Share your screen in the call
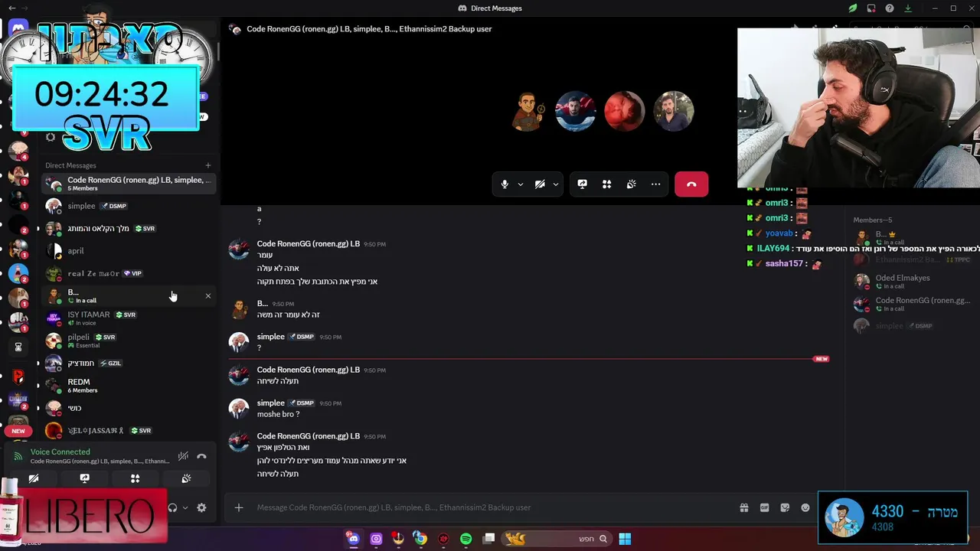This screenshot has width=980, height=551. pos(583,184)
